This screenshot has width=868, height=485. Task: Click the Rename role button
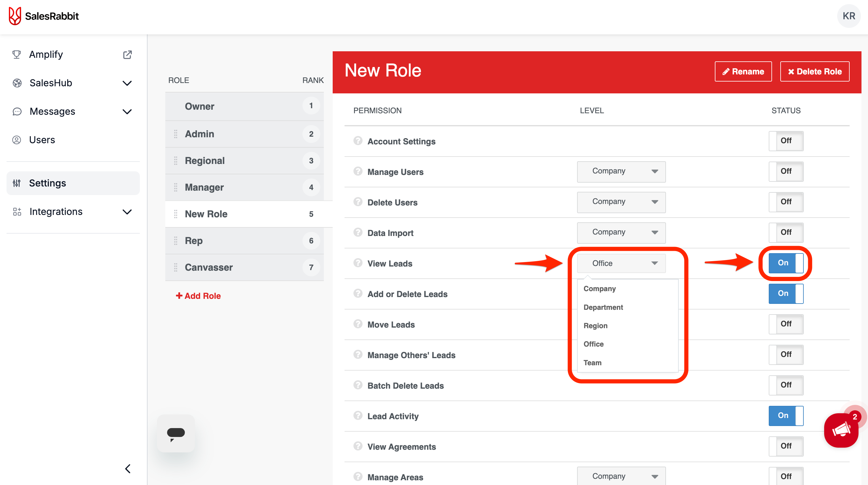743,71
